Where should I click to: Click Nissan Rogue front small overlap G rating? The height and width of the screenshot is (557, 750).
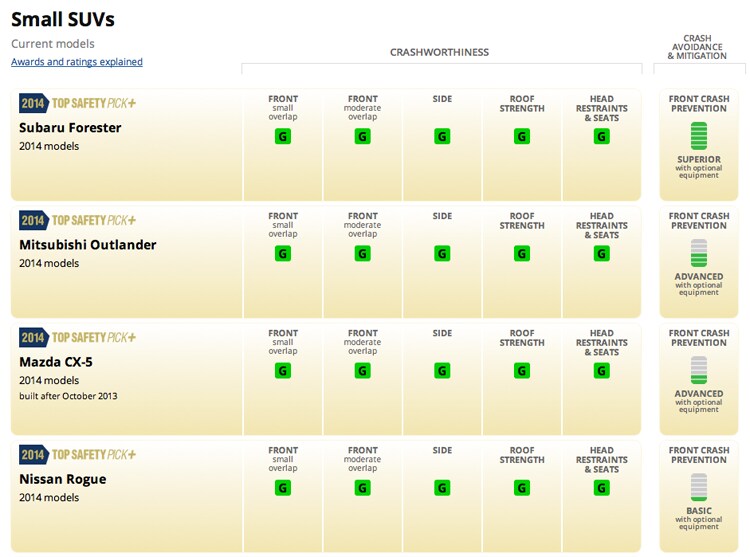coord(283,488)
